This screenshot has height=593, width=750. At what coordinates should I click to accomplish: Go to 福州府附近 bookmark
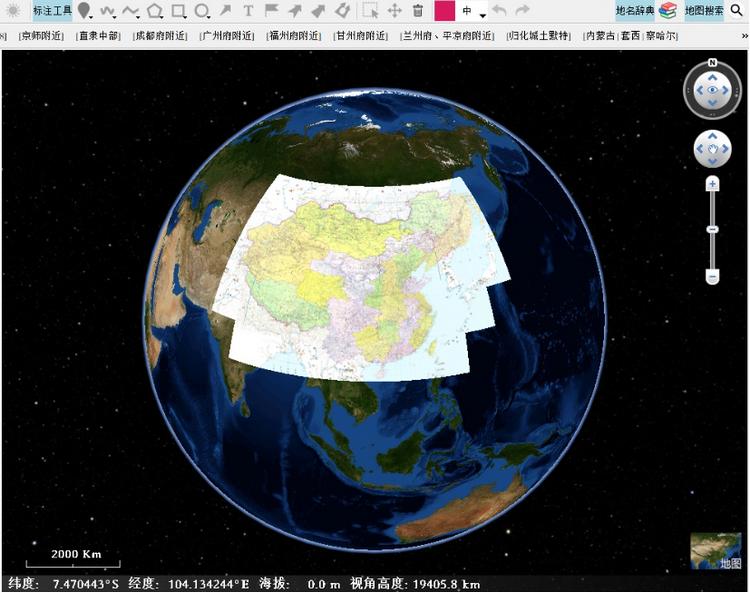[x=294, y=36]
